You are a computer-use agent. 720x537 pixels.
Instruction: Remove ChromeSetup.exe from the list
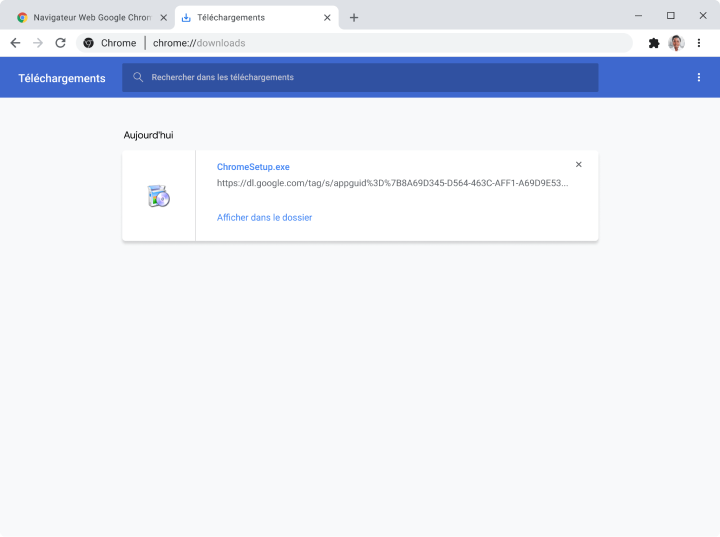pyautogui.click(x=578, y=165)
